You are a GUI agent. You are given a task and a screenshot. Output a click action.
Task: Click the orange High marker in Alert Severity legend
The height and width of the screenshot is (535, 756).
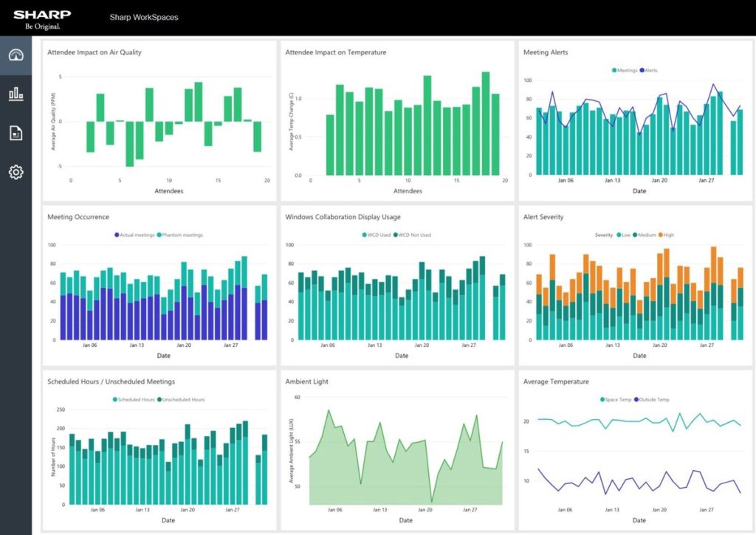click(x=661, y=235)
